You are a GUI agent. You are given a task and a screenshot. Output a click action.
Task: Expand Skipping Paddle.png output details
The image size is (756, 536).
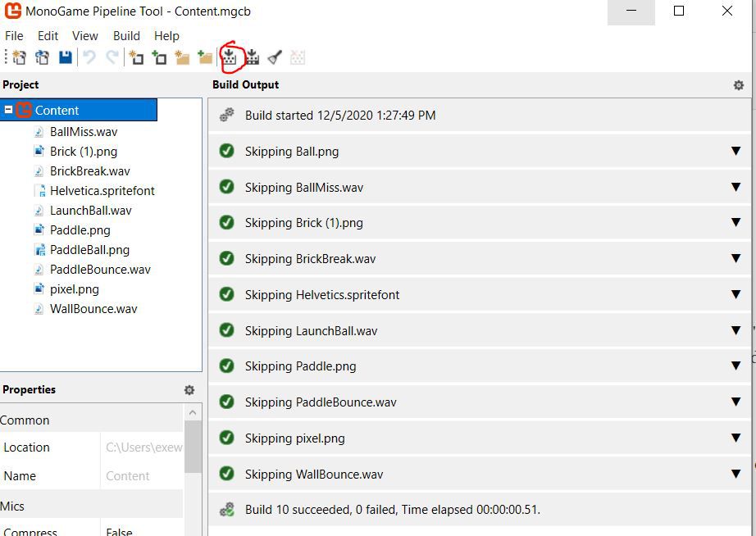[736, 366]
